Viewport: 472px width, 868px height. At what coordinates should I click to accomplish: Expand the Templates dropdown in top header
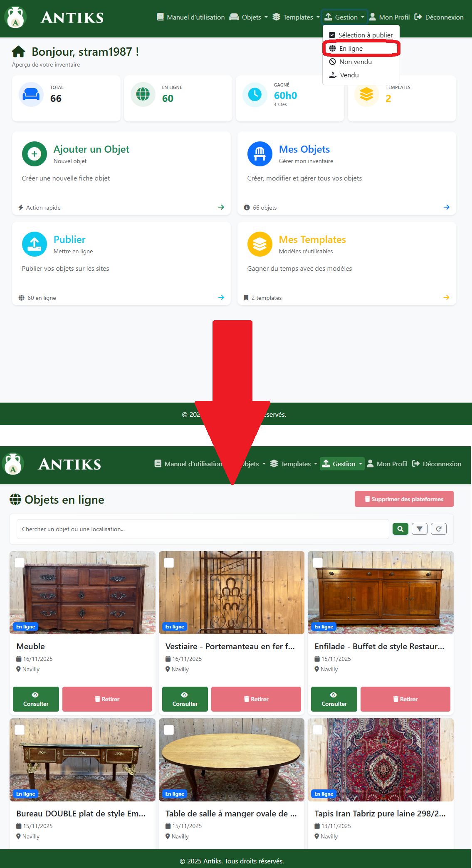[x=296, y=17]
